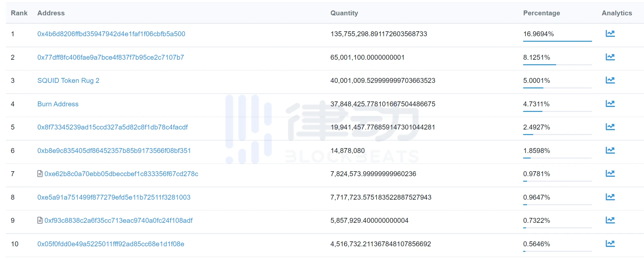Select quantity 37,848,425.778101667504486675
This screenshot has height=259, width=644.
click(383, 104)
